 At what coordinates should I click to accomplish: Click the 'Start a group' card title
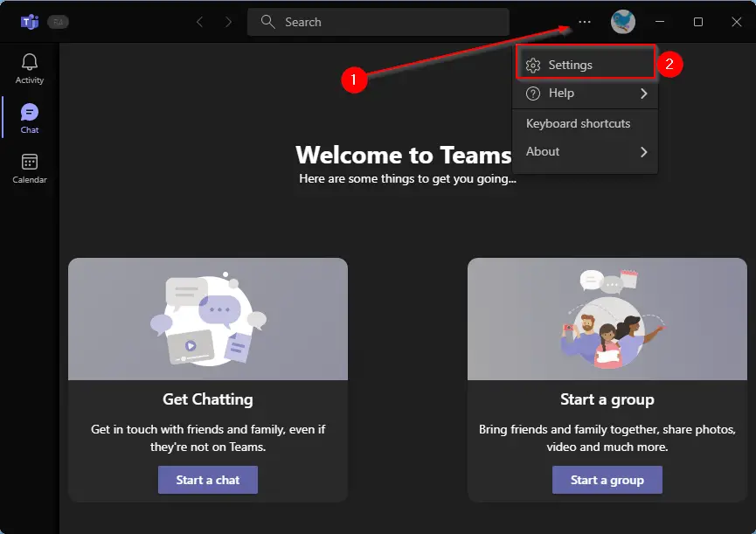[607, 399]
